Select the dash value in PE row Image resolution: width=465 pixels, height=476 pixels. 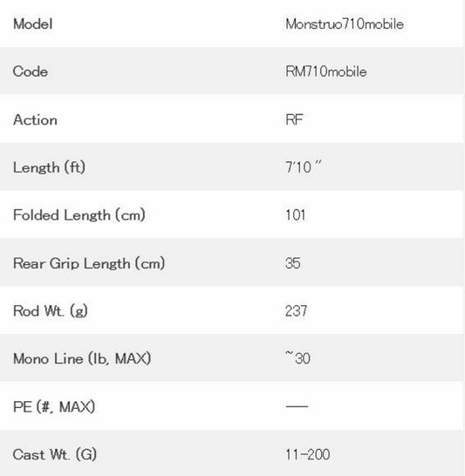point(297,406)
